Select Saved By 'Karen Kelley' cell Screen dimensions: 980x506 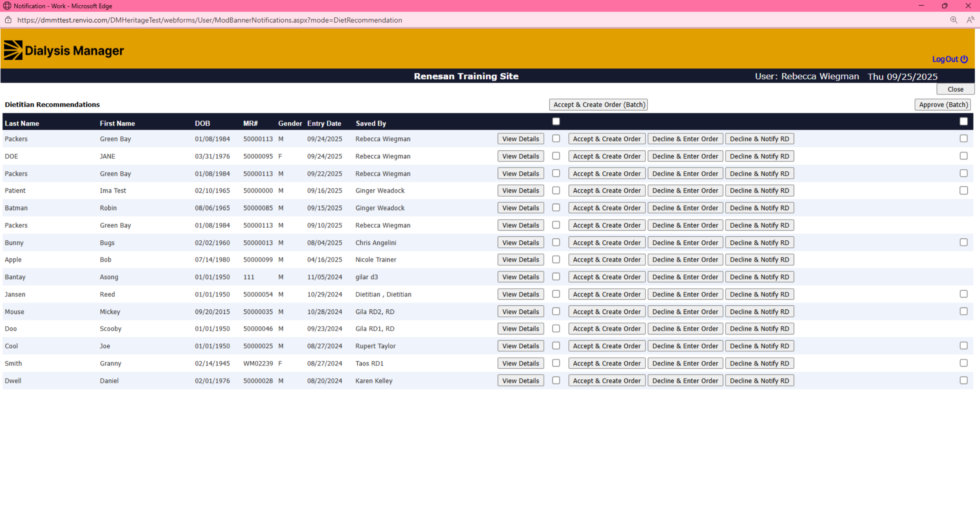tap(374, 381)
